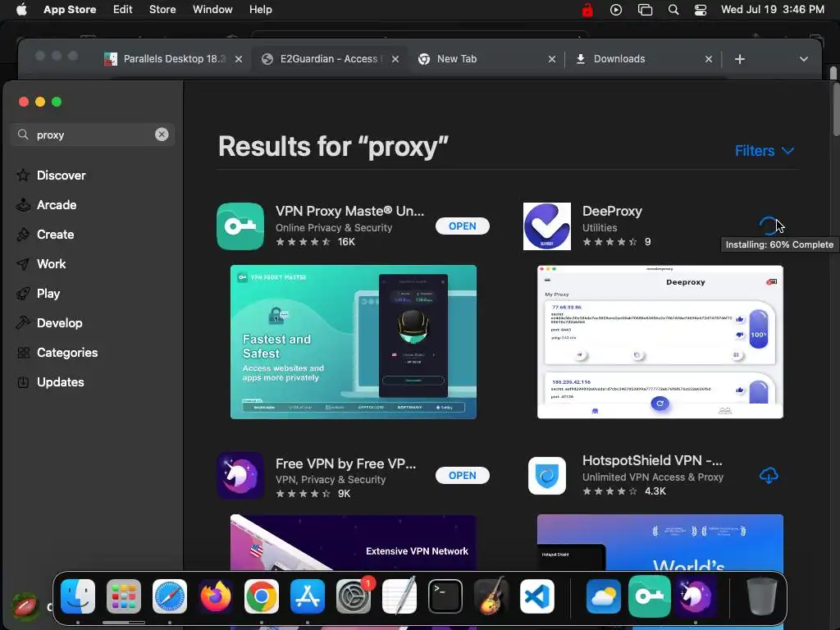840x630 pixels.
Task: Open TextEdit from the Dock
Action: [399, 596]
